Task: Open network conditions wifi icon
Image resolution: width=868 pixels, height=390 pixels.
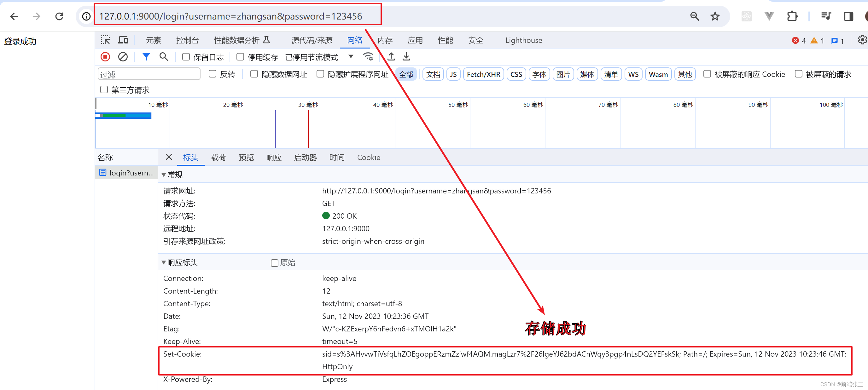Action: tap(368, 57)
